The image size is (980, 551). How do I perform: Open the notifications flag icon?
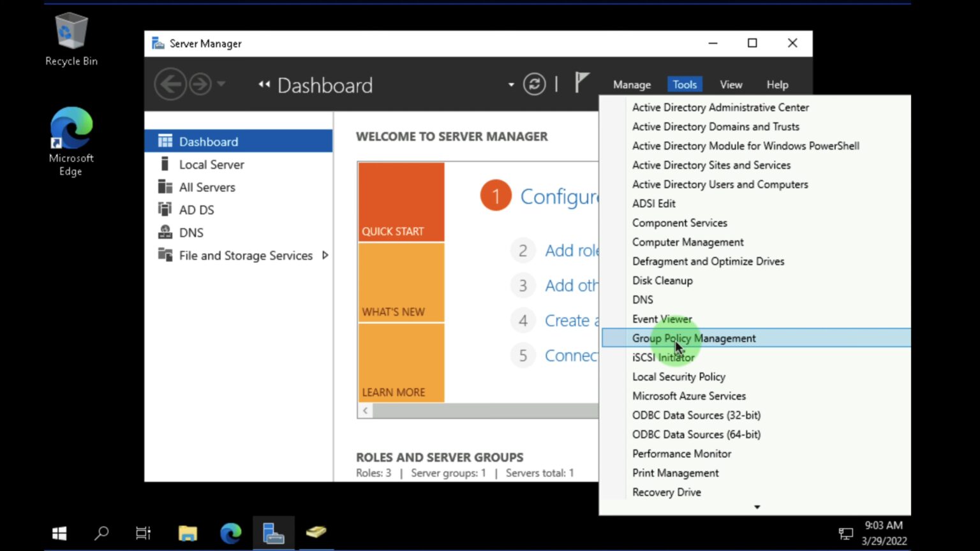pyautogui.click(x=581, y=82)
